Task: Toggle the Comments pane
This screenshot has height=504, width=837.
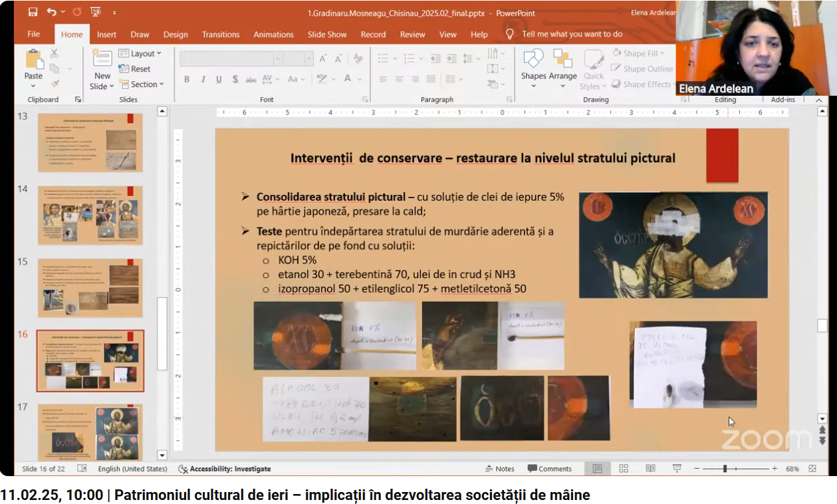Action: click(550, 468)
